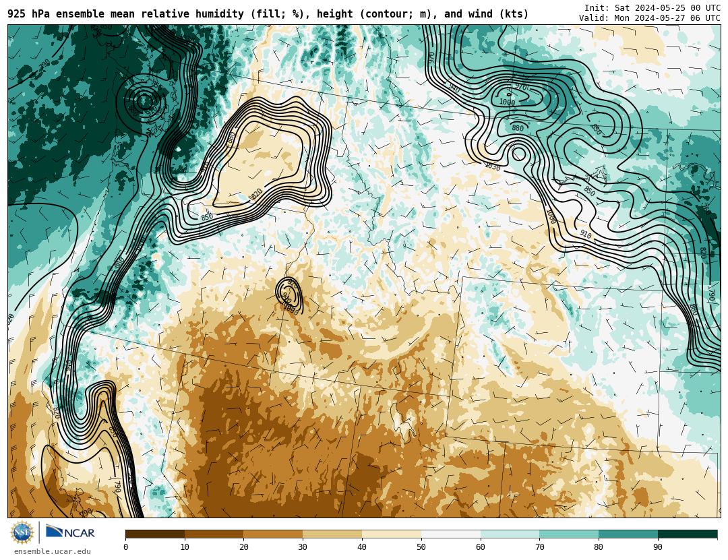Select the 70-80% teal colorbar segment
Viewport: 728px width, 560px height.
pos(569,534)
